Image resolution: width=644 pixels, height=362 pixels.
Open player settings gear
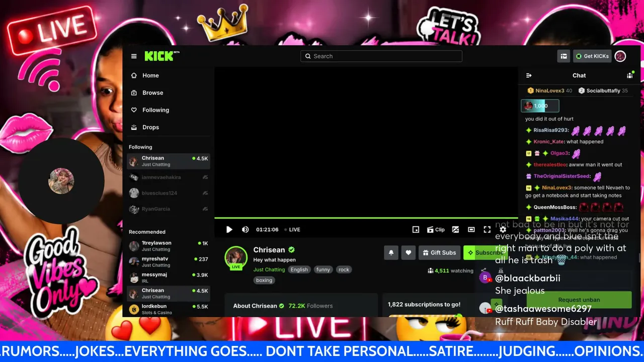pos(503,229)
